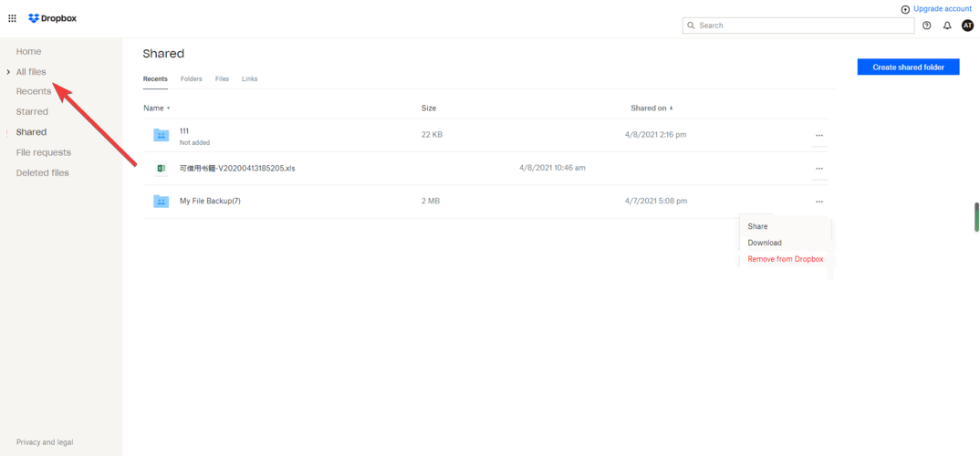Open Recents in the sidebar
The height and width of the screenshot is (456, 980).
tap(34, 91)
